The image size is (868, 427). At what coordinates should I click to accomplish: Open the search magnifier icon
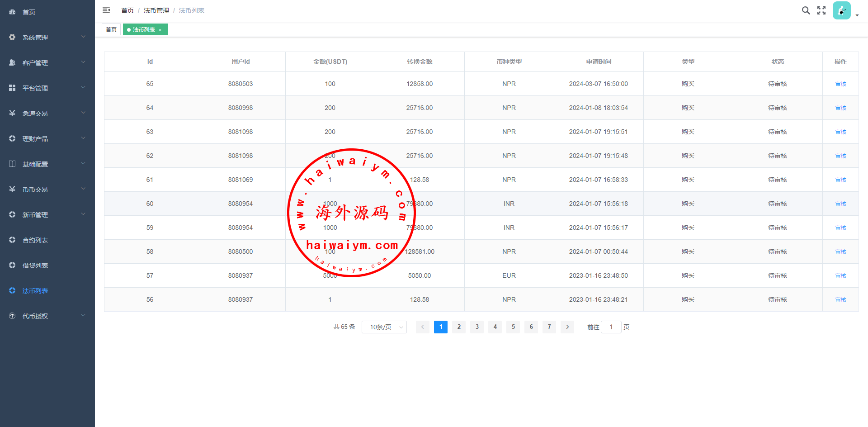pos(806,10)
